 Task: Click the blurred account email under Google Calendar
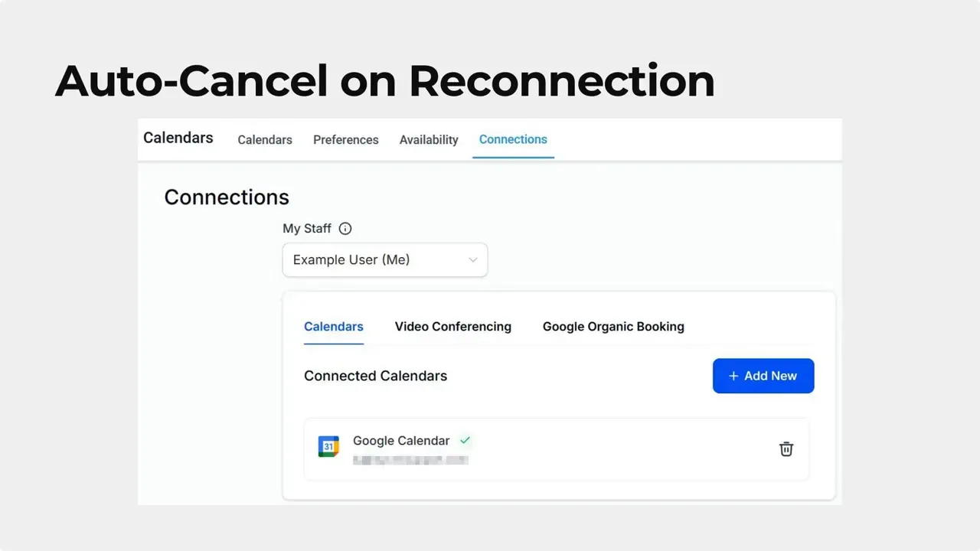411,459
